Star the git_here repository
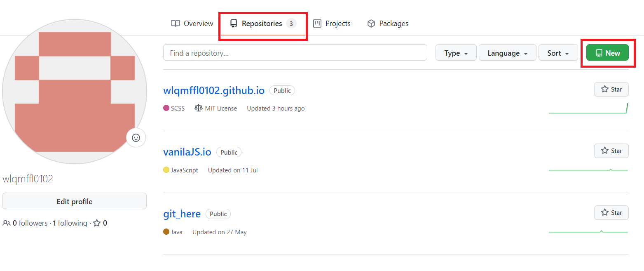 [x=611, y=212]
